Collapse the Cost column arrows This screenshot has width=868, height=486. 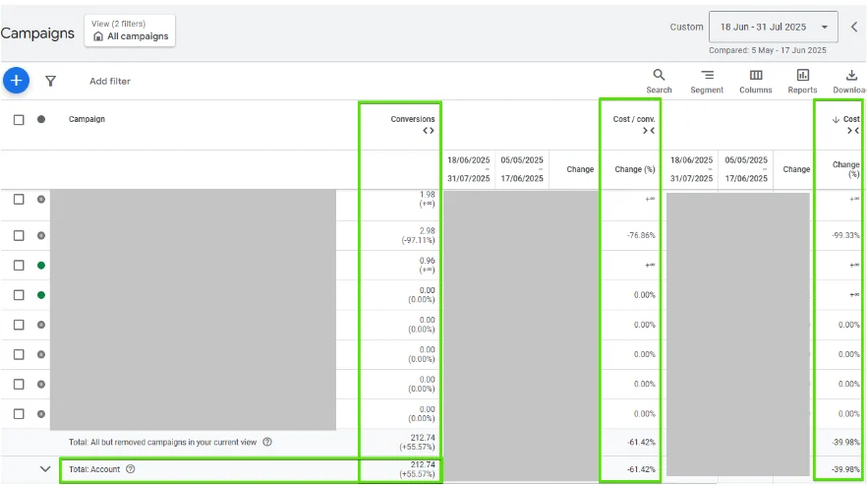853,131
